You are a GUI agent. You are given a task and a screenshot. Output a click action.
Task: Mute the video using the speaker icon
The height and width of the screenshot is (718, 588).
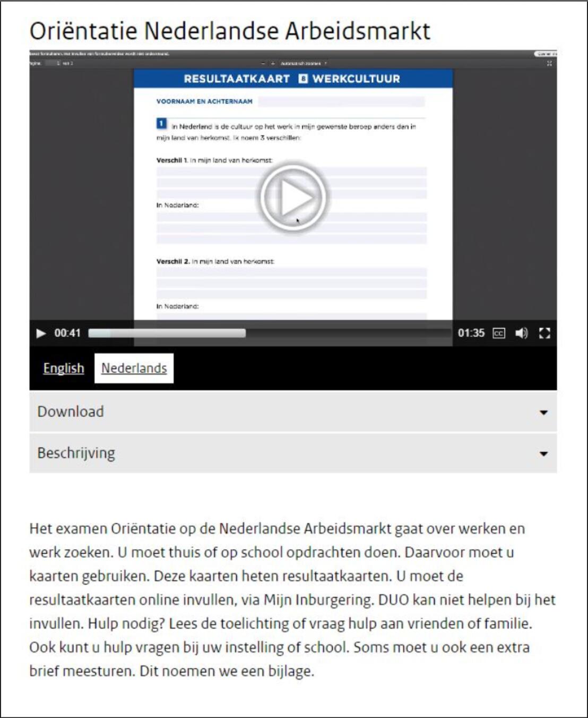[521, 333]
